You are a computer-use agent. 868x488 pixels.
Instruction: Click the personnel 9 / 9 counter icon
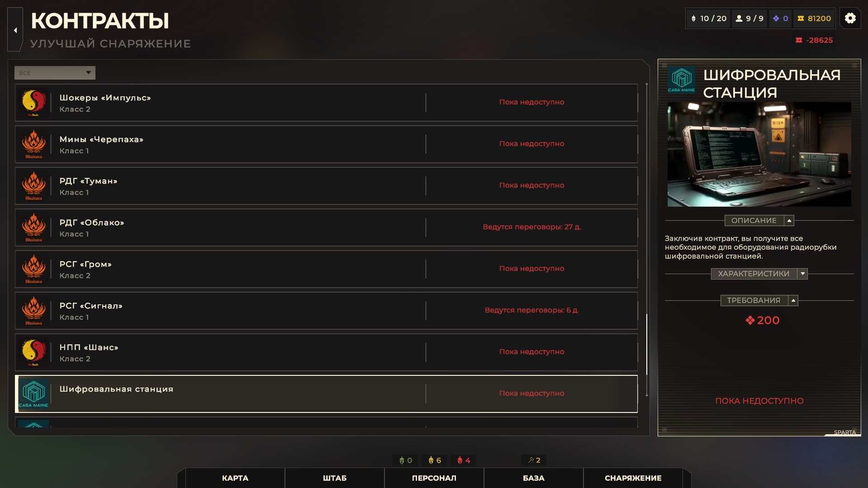739,19
